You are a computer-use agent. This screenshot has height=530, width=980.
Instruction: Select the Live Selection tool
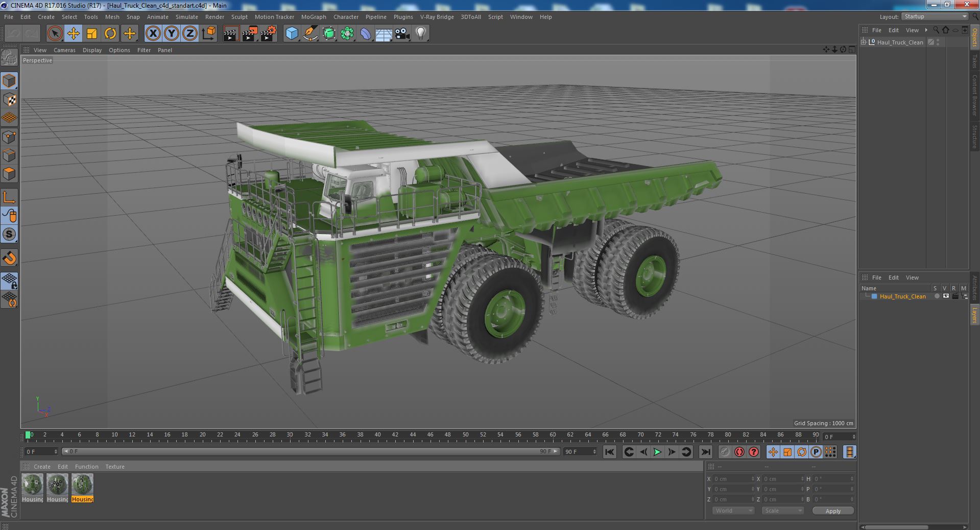(55, 34)
